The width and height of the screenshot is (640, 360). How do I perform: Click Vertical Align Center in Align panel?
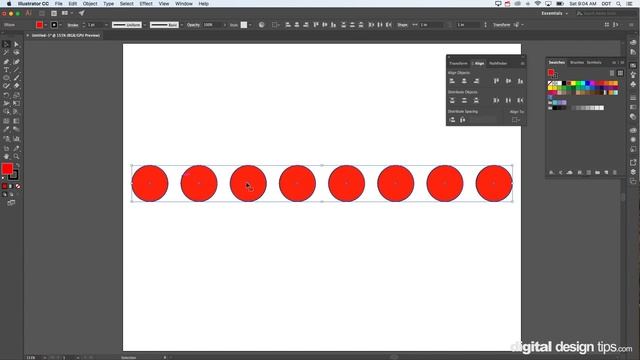[x=508, y=81]
